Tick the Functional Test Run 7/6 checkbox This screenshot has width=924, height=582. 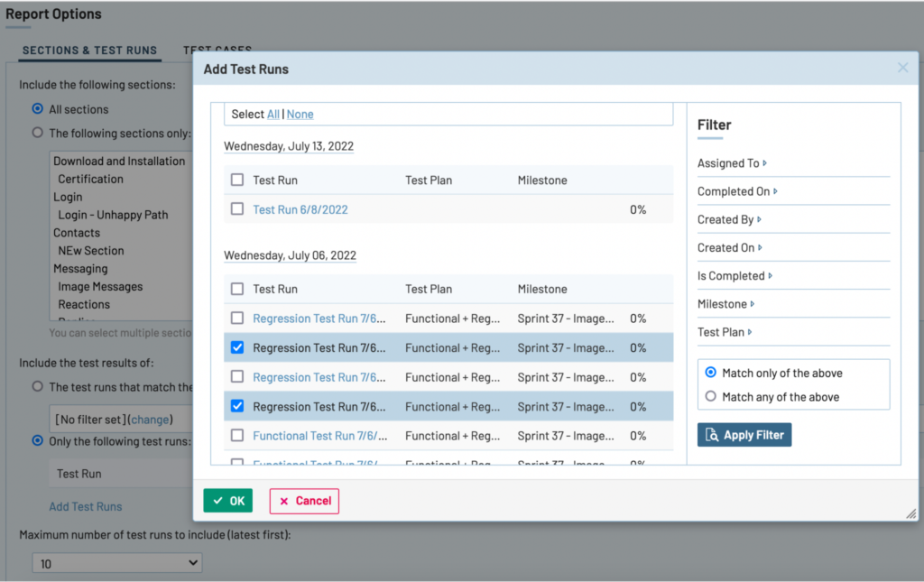pos(237,436)
